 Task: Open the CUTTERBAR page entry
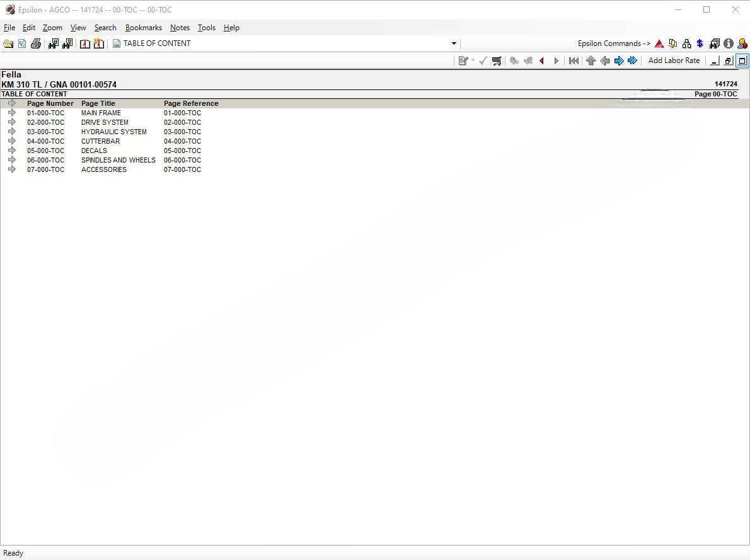click(100, 141)
